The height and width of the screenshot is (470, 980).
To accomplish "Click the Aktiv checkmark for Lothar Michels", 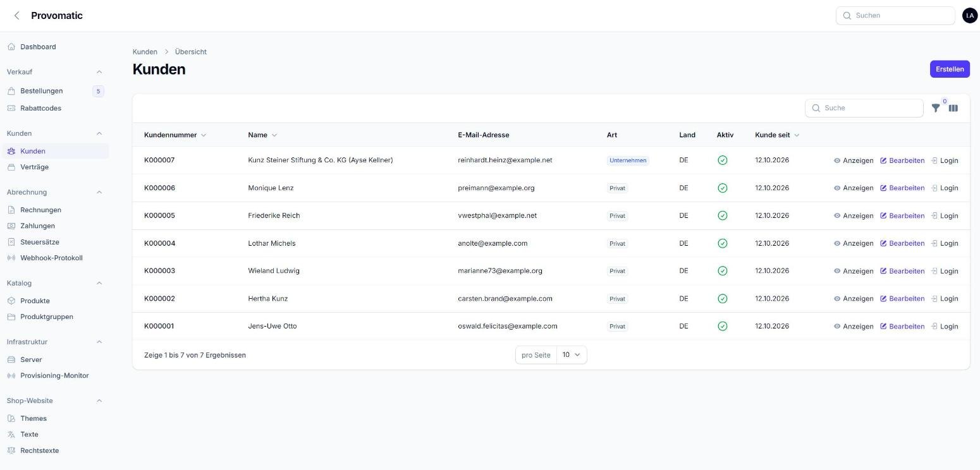I will (723, 243).
